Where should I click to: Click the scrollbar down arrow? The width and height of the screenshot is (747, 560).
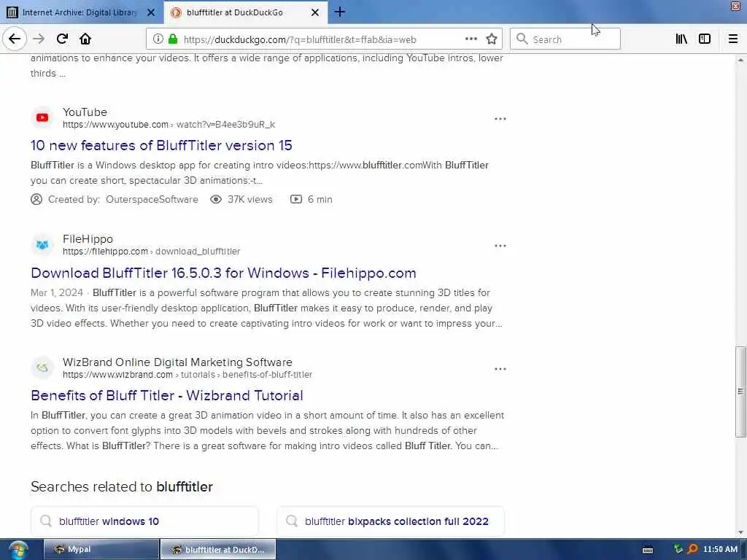(740, 532)
